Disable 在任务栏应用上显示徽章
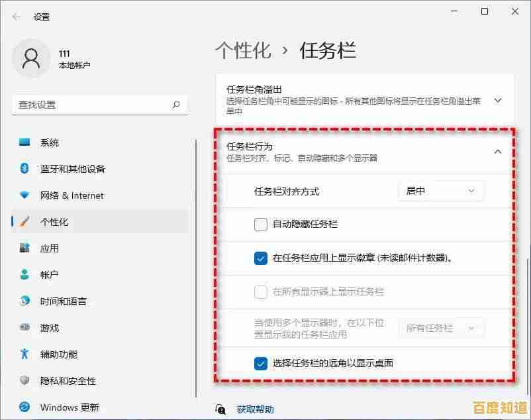 [x=261, y=258]
